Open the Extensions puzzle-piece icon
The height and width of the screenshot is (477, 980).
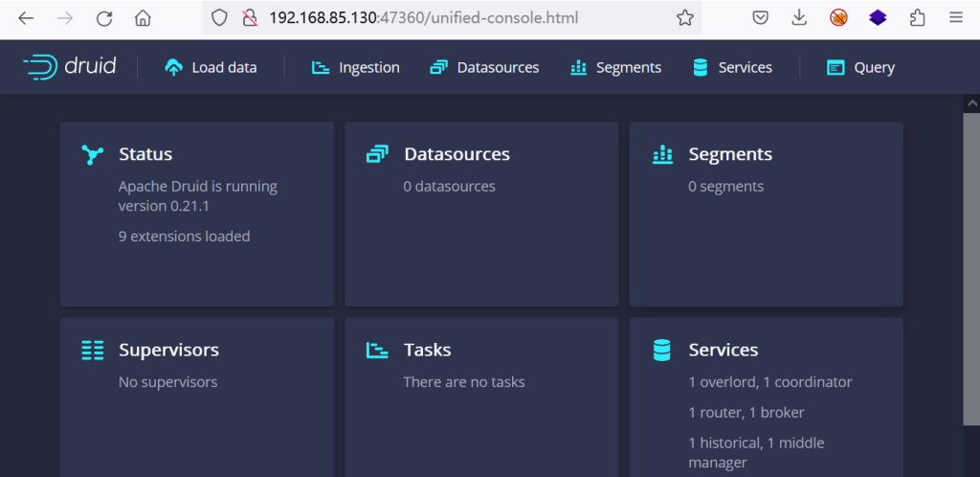click(x=917, y=18)
